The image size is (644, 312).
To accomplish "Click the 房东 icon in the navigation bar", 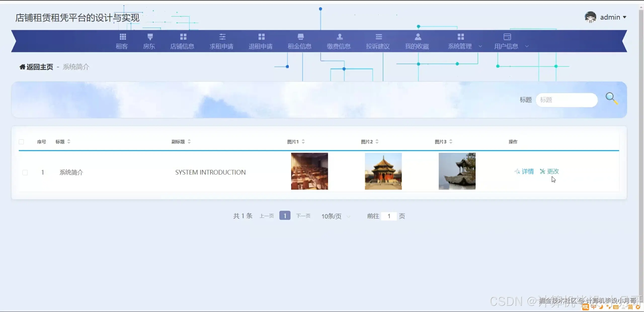I will click(x=150, y=37).
